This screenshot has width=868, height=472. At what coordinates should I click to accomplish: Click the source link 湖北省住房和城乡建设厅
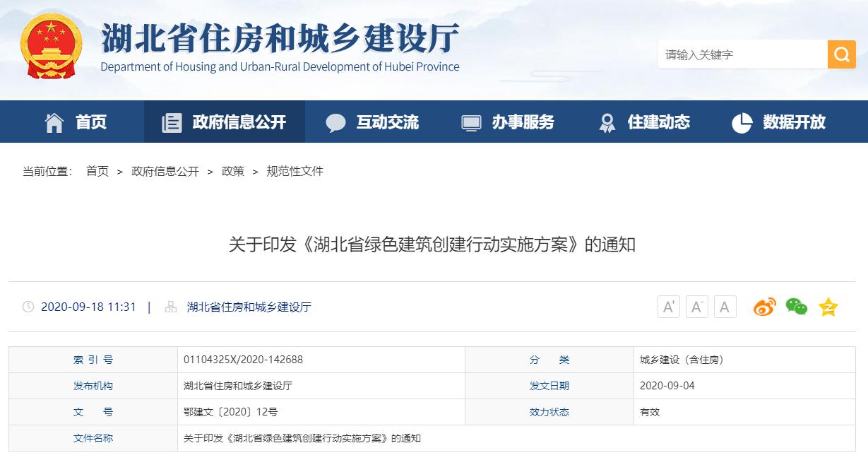[x=249, y=307]
